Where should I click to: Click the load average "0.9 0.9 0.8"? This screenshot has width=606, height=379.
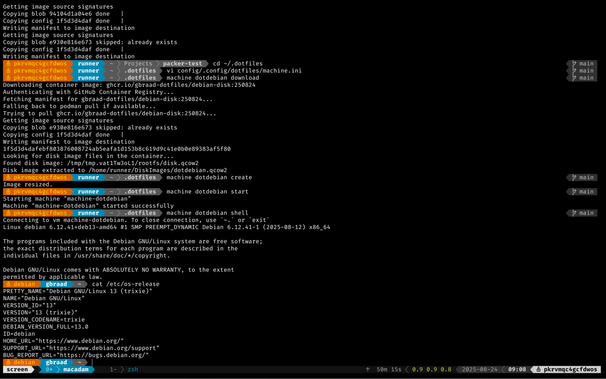[x=431, y=369]
